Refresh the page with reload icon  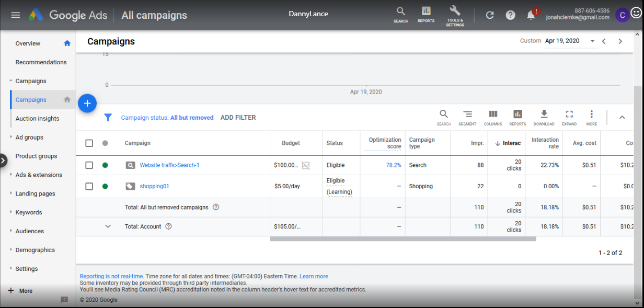click(490, 15)
